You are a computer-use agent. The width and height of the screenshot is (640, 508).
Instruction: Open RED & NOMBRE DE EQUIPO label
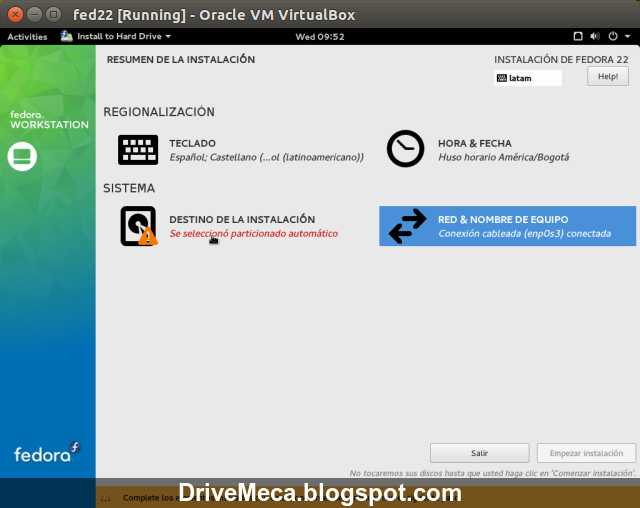coord(503,220)
